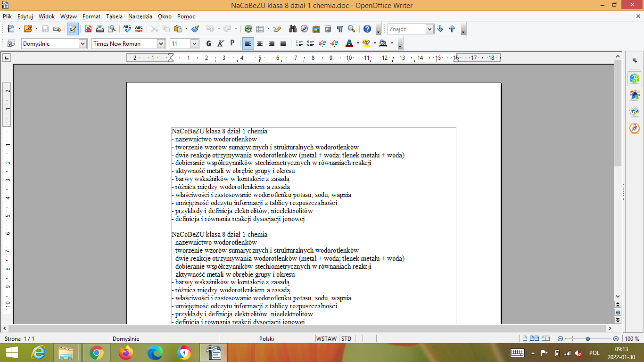This screenshot has width=644, height=362.
Task: Expand the font name Times New Roman dropdown
Action: [161, 43]
